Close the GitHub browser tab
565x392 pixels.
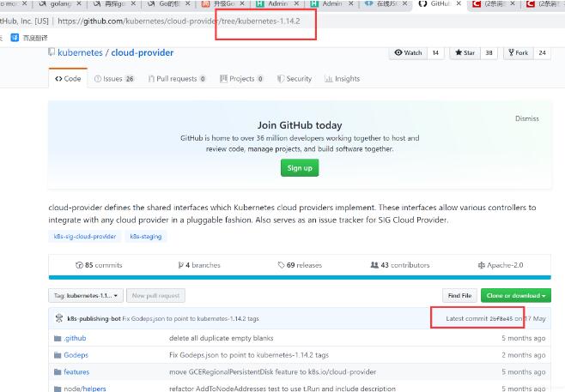(x=459, y=3)
